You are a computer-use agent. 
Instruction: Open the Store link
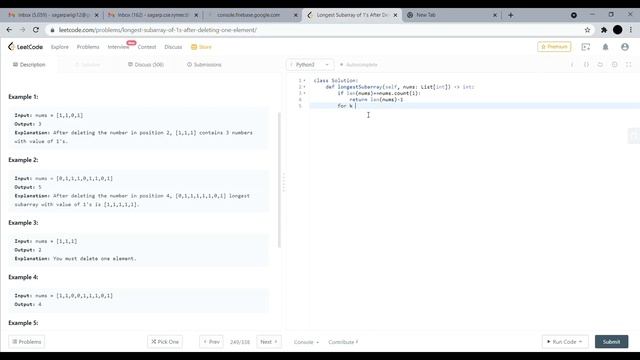point(201,47)
